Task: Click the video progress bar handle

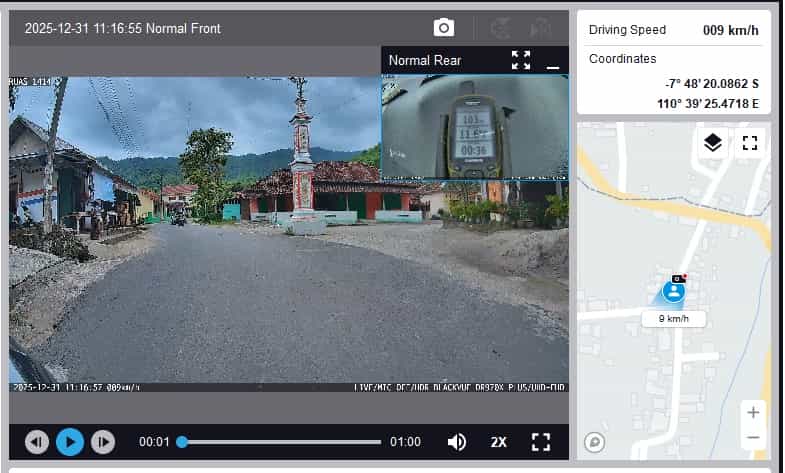Action: (x=182, y=441)
